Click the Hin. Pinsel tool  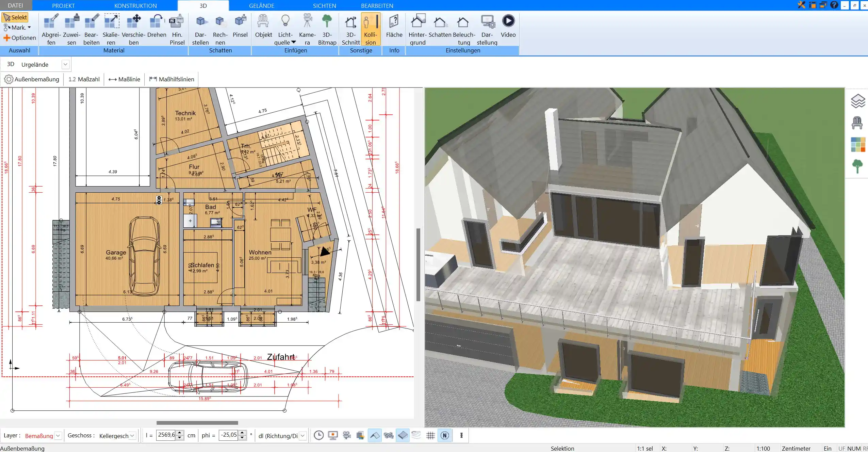pos(177,30)
